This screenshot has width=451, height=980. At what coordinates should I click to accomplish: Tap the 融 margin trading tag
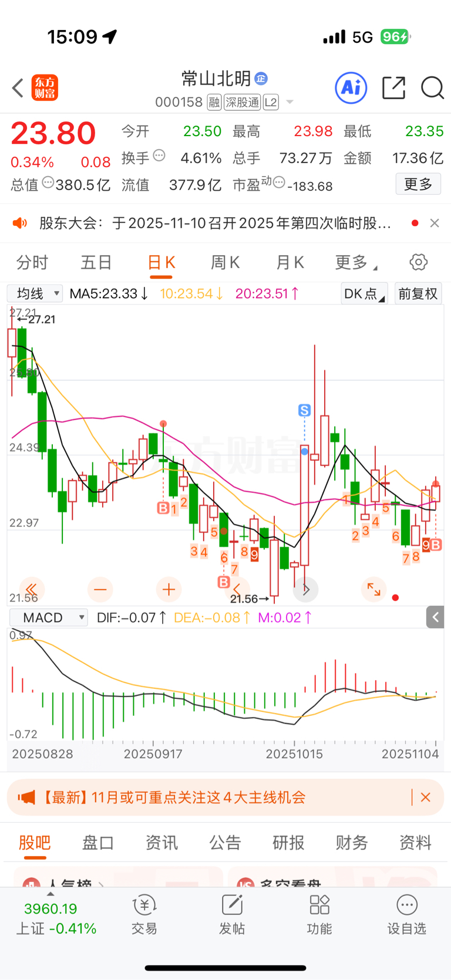(x=214, y=103)
